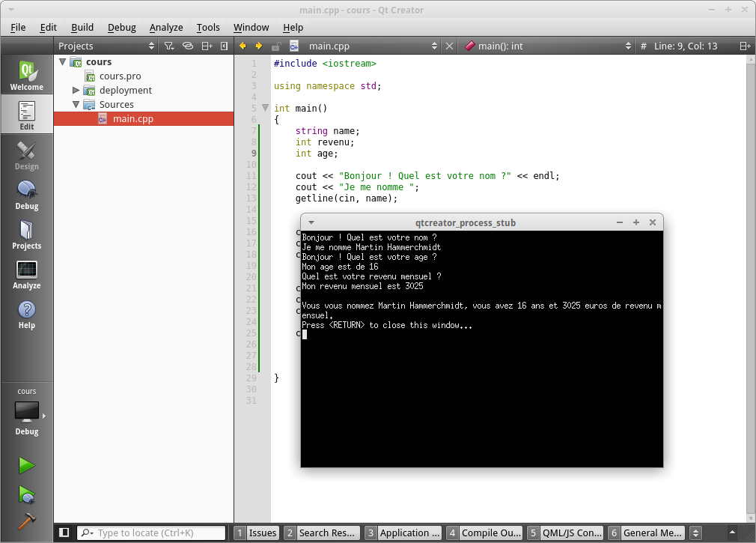Screen dimensions: 756x543
Task: Close the qtcreator_process_stub console window
Action: click(653, 222)
